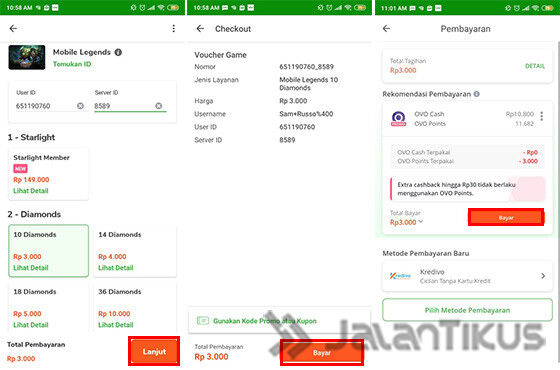Screen dimensions: 560x370
Task: Click the OVO Points balance 11.682
Action: point(524,124)
